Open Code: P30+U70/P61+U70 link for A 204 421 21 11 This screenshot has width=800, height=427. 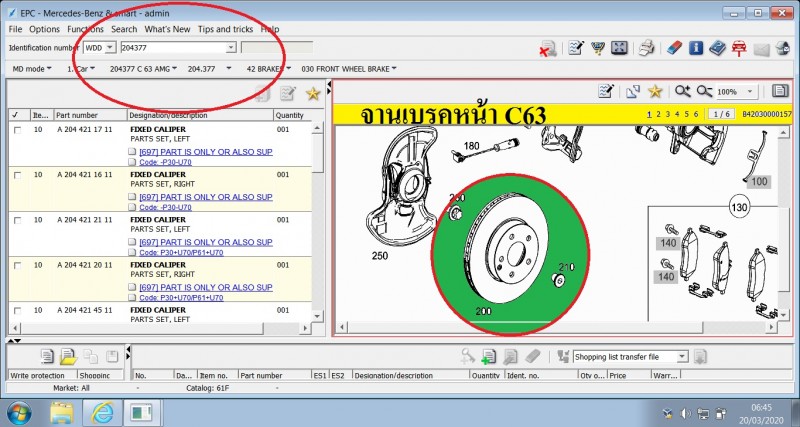point(181,253)
